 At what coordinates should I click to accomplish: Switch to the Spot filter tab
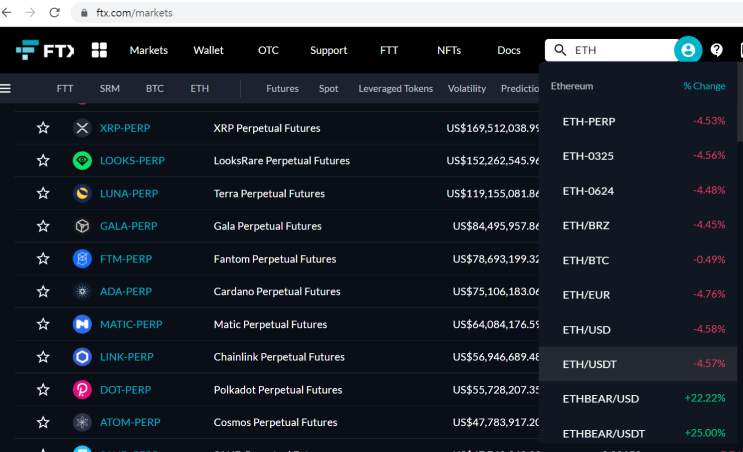pyautogui.click(x=328, y=89)
